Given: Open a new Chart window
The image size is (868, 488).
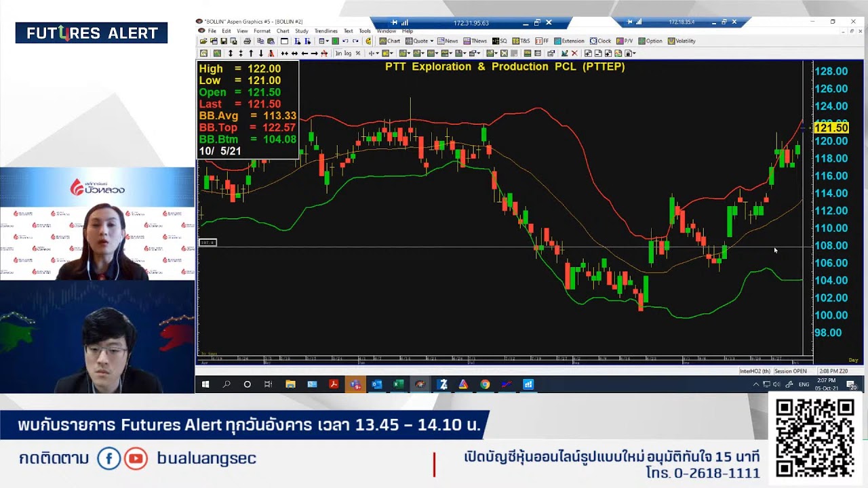Looking at the screenshot, I should (x=389, y=41).
